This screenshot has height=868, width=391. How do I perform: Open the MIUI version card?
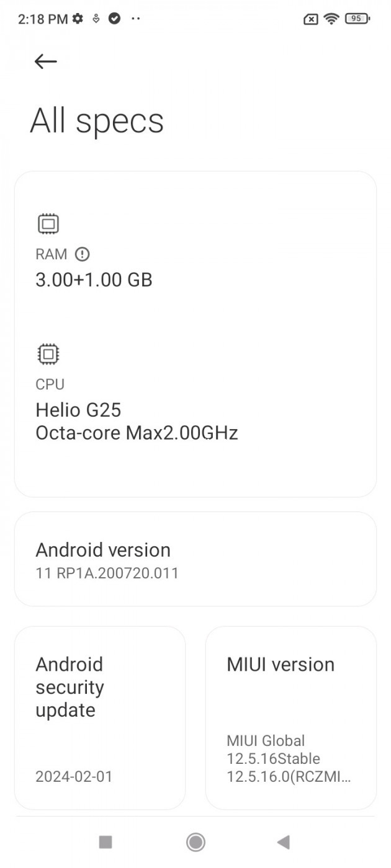tap(290, 717)
